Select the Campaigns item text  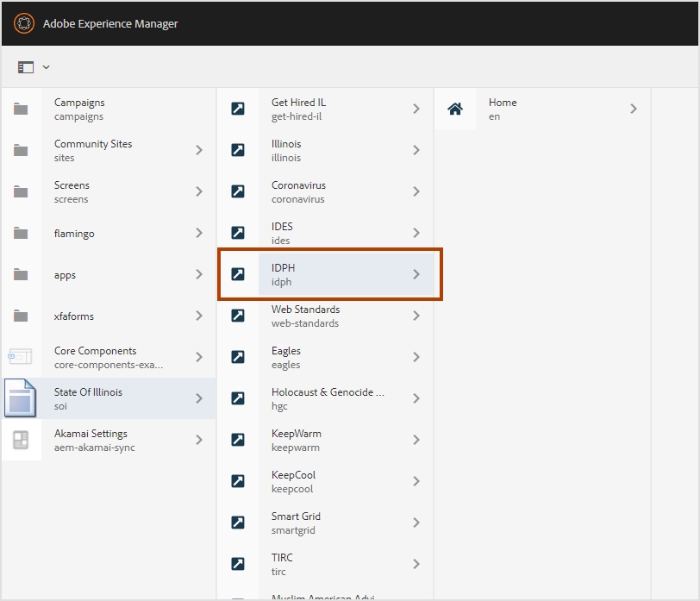tap(79, 103)
